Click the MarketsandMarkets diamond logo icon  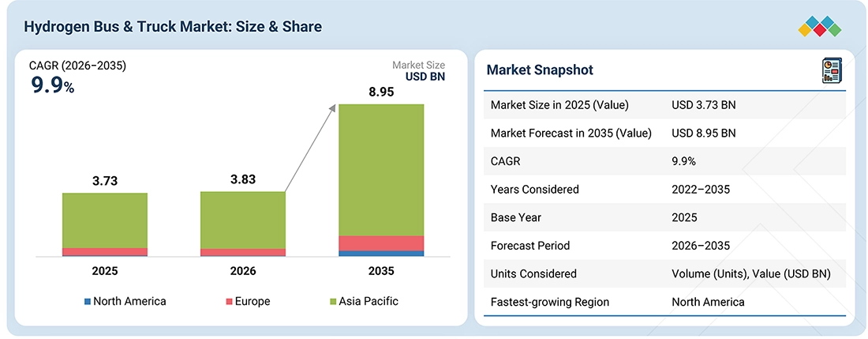820,27
